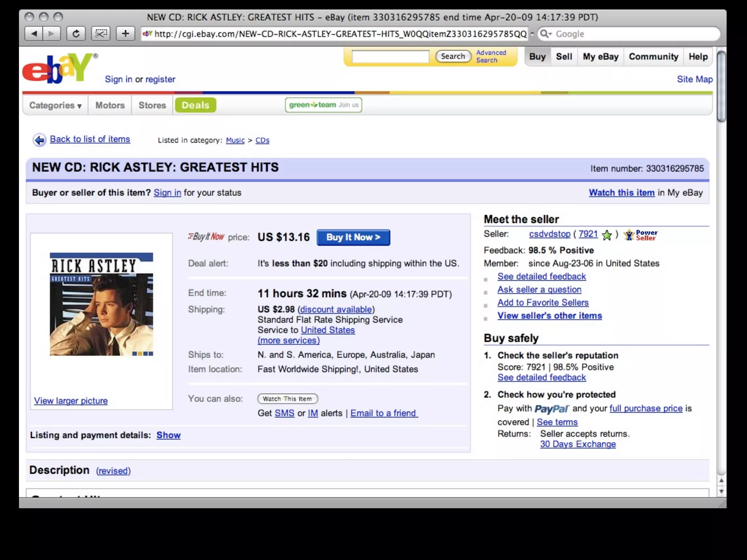Click the browser back arrow button
The width and height of the screenshot is (747, 560).
pyautogui.click(x=34, y=34)
